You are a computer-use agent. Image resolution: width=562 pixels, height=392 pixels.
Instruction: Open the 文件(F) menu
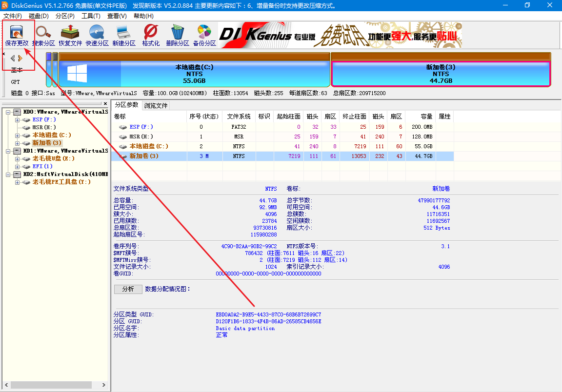(x=13, y=16)
